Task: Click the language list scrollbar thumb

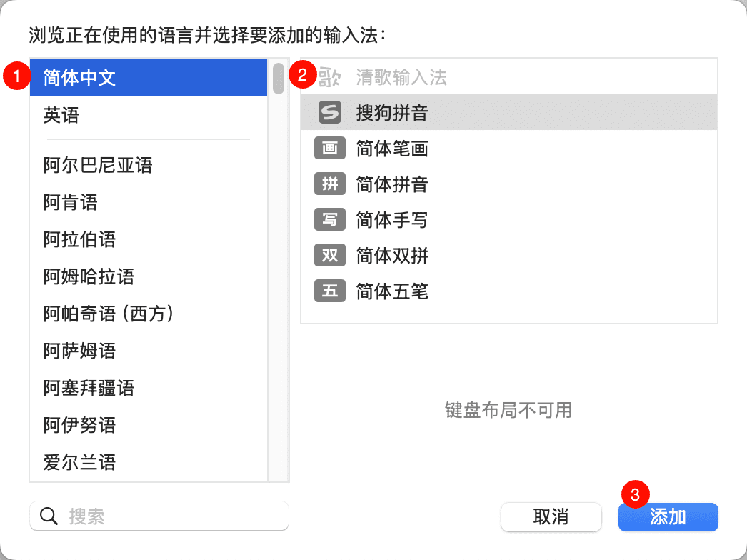Action: coord(278,79)
